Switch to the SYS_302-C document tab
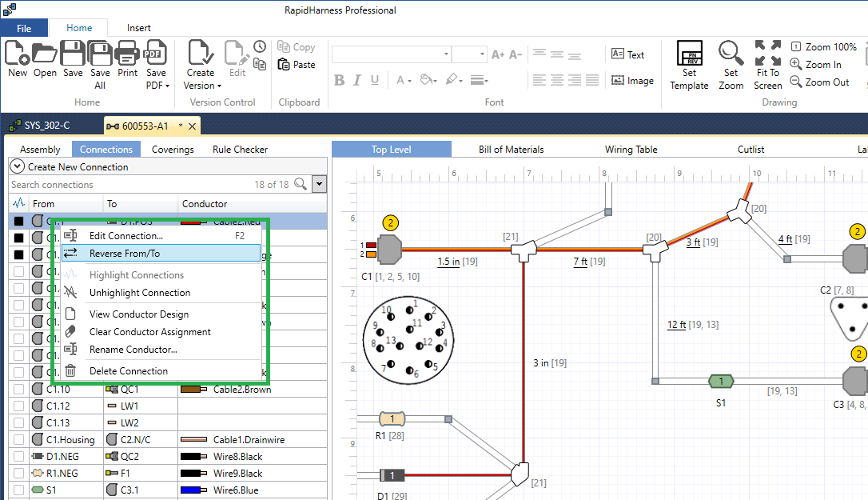868x500 pixels. 40,126
